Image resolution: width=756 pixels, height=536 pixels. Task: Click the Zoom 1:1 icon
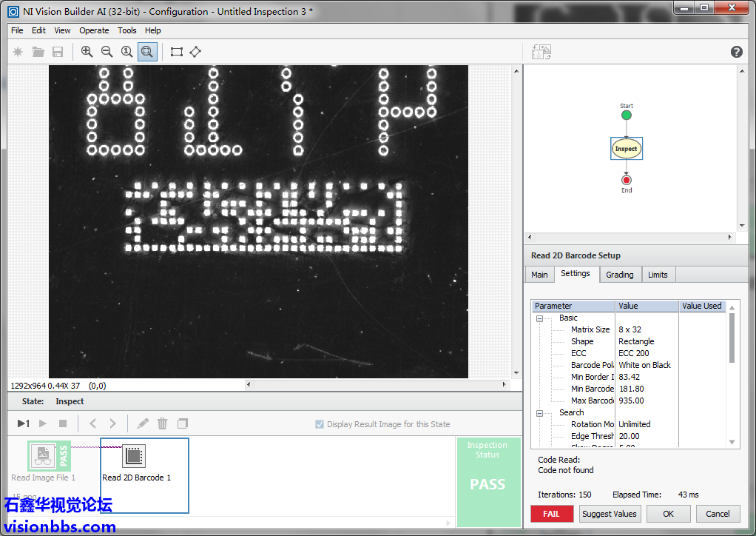pyautogui.click(x=126, y=52)
